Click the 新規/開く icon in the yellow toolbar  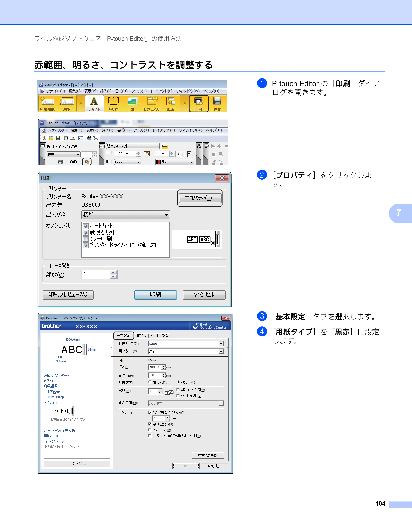tap(47, 103)
